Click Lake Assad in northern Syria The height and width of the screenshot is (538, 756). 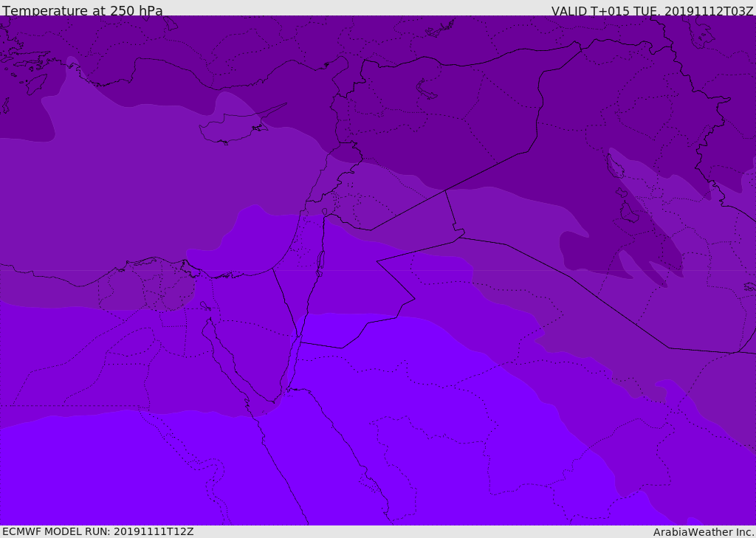tap(427, 89)
